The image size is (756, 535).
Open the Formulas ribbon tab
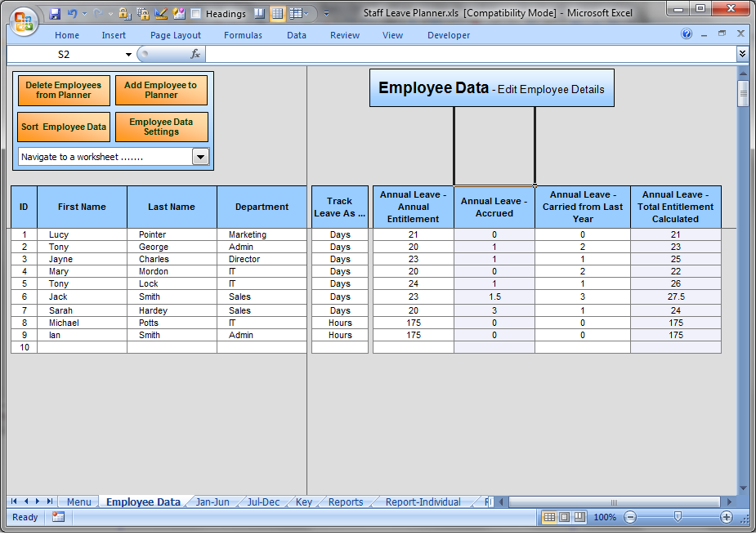click(x=243, y=35)
